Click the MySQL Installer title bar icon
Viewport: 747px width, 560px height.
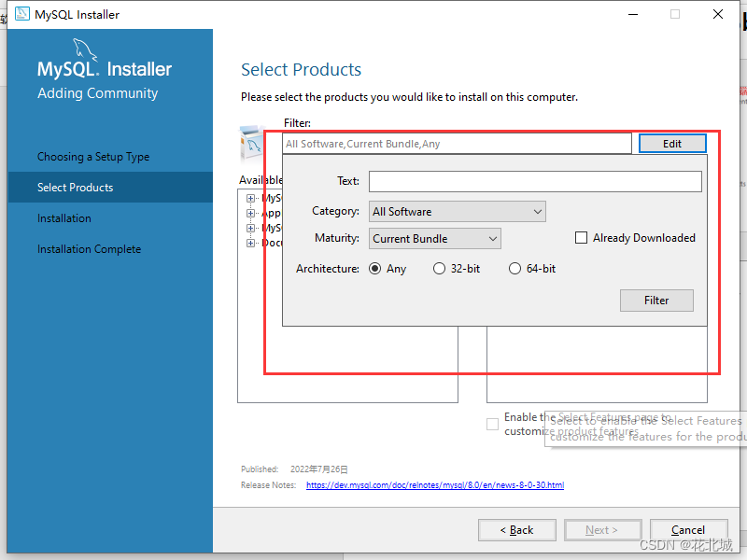click(21, 14)
